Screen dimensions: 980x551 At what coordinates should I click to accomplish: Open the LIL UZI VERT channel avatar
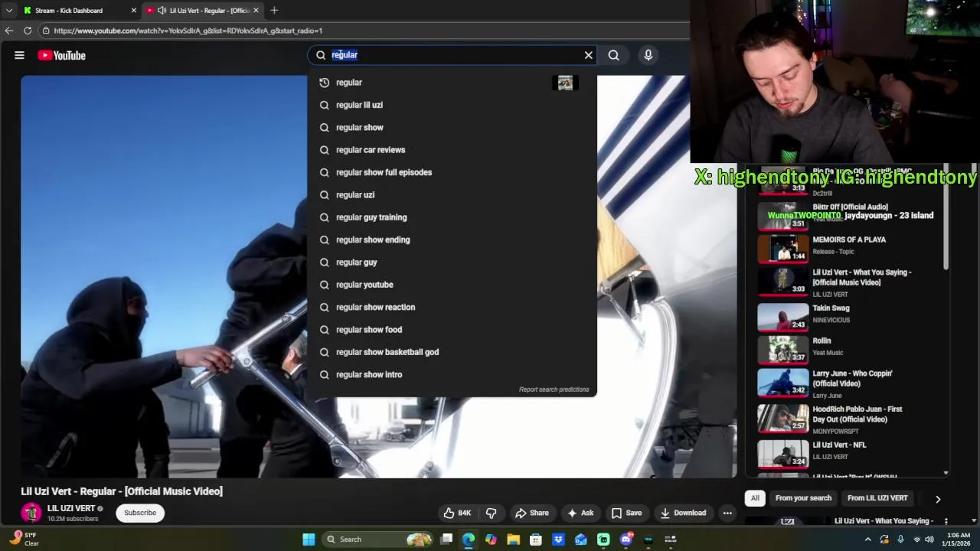pos(31,513)
